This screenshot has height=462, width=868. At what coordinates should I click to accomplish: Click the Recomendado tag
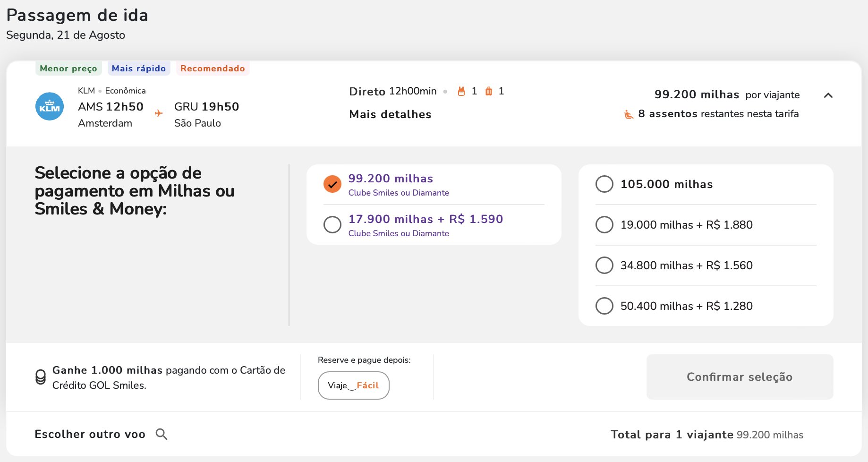[x=213, y=68]
